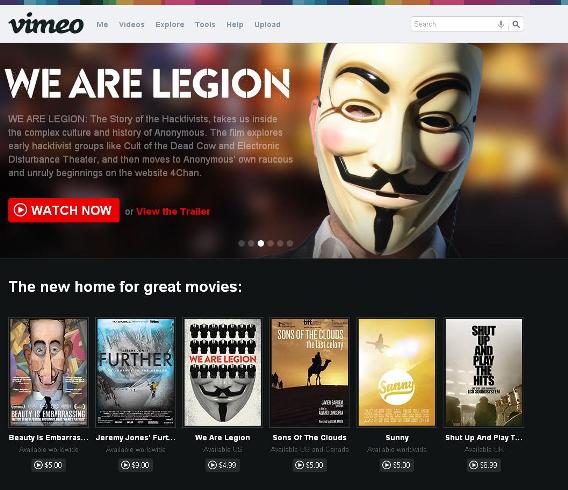
Task: Click the Sunny movie poster thumbnail
Action: pos(397,372)
